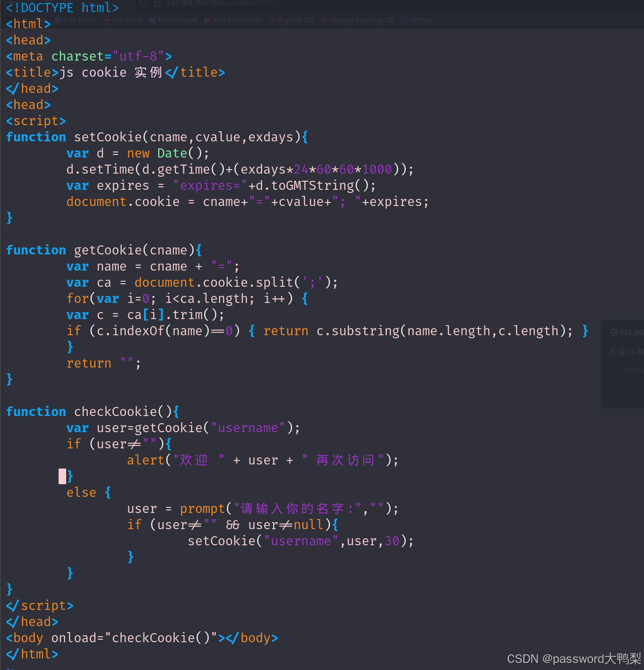Open the Kali Tools bookmark in browser behind

[x=76, y=20]
